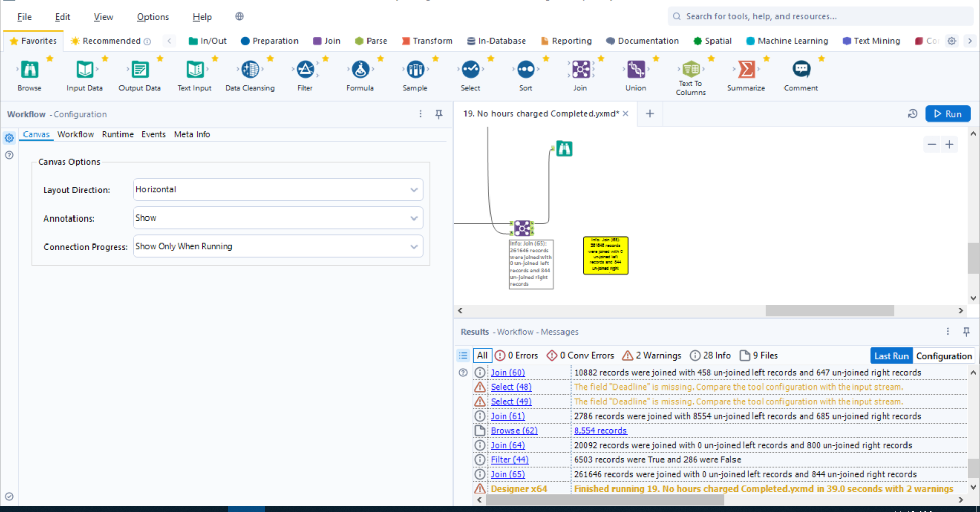The width and height of the screenshot is (980, 512).
Task: Switch to the Runtime tab
Action: click(117, 134)
